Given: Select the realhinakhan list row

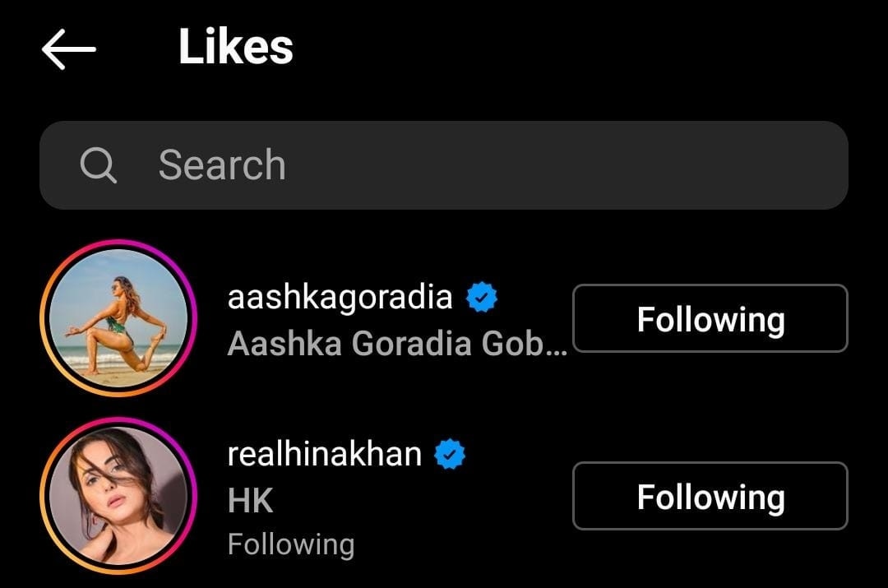Looking at the screenshot, I should click(x=443, y=496).
